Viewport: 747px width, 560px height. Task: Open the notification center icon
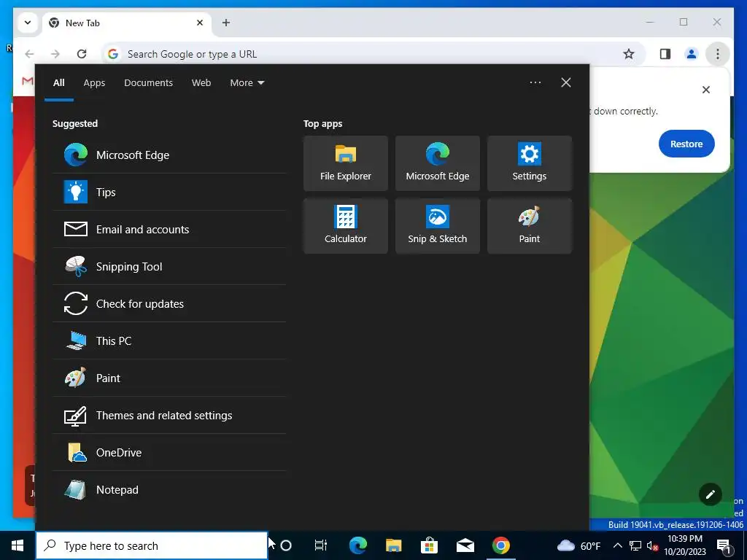point(724,545)
